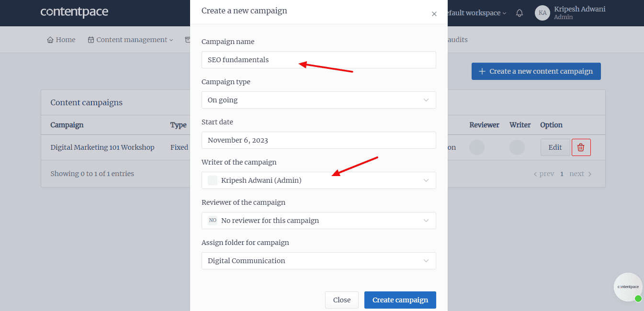Click the writer avatar placeholder in table
This screenshot has width=644, height=311.
pos(517,147)
